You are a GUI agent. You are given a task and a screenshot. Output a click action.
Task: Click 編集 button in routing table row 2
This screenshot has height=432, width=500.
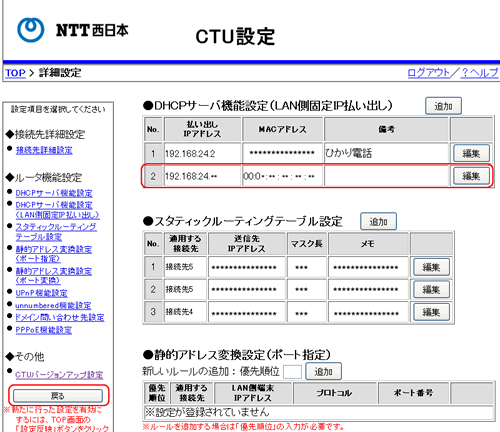(431, 289)
